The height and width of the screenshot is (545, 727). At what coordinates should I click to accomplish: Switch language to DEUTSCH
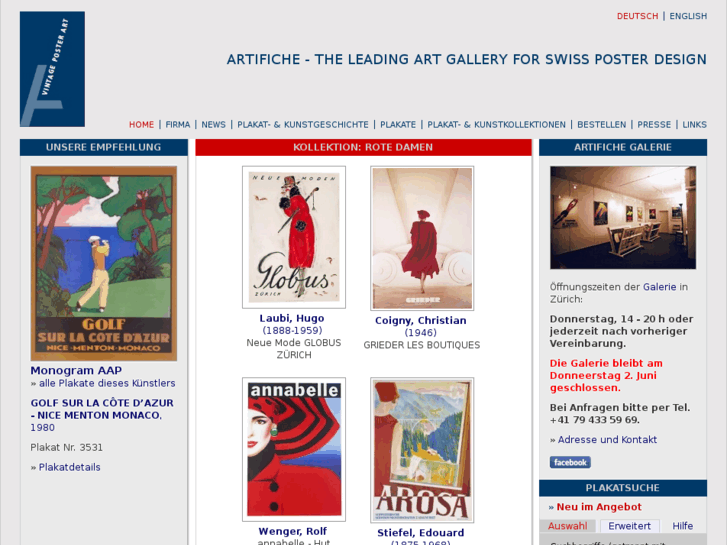point(637,16)
